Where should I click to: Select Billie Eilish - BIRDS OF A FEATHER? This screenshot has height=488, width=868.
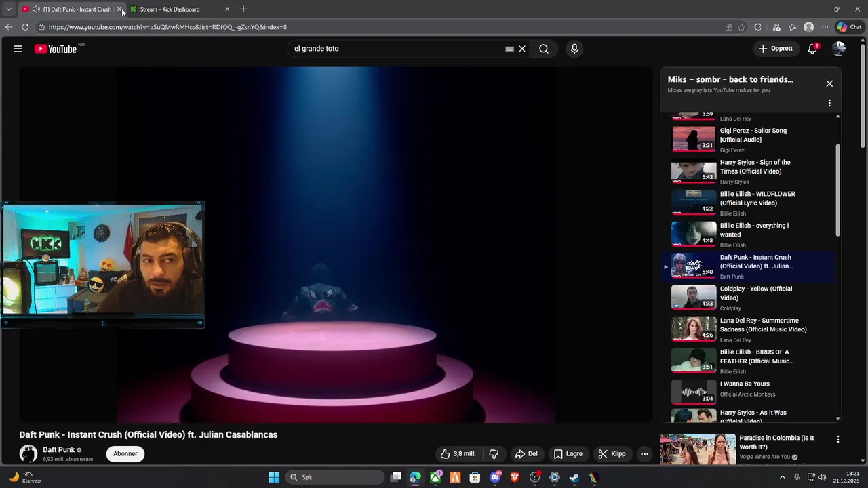(749, 361)
